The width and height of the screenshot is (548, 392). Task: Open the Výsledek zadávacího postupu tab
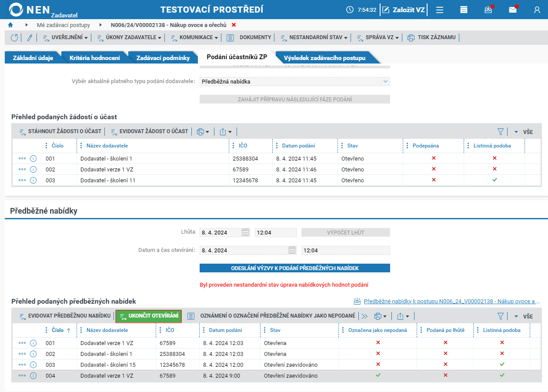point(324,57)
